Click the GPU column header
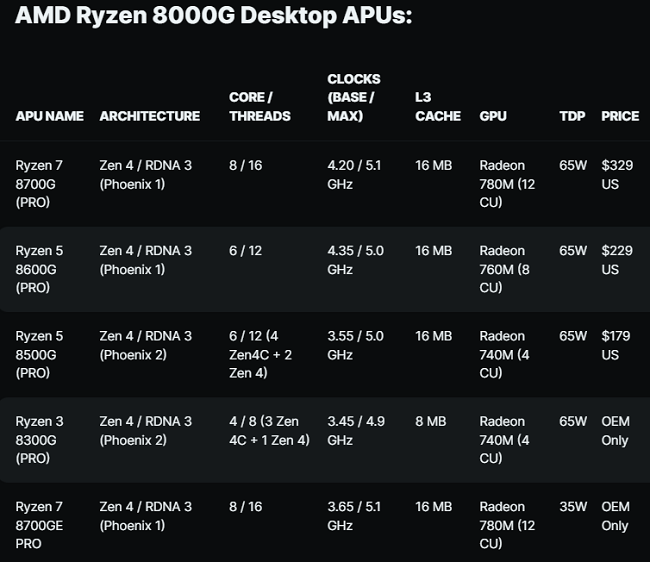650x562 pixels. pos(493,116)
